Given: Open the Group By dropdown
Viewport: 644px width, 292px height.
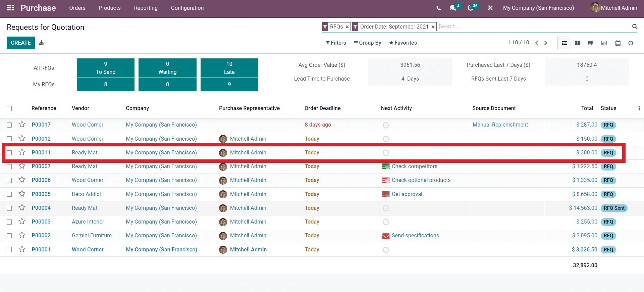Looking at the screenshot, I should pyautogui.click(x=368, y=43).
